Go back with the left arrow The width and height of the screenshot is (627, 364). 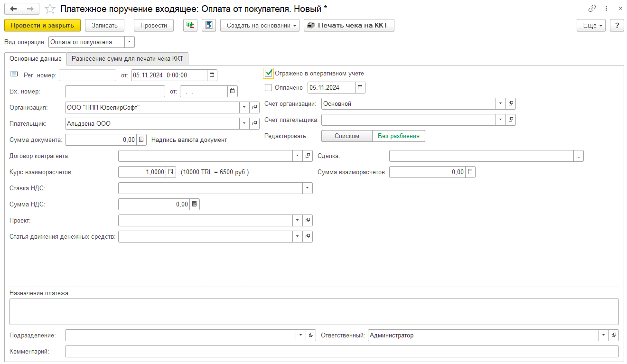[x=13, y=9]
